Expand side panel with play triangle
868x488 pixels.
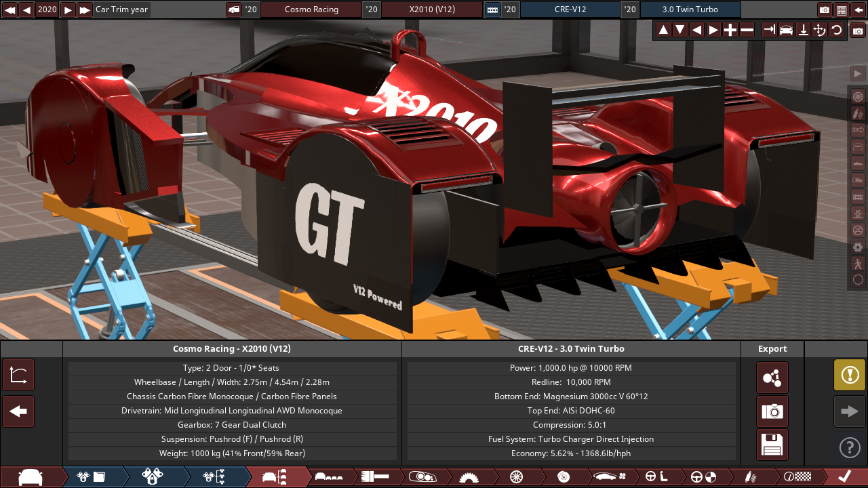(x=858, y=74)
